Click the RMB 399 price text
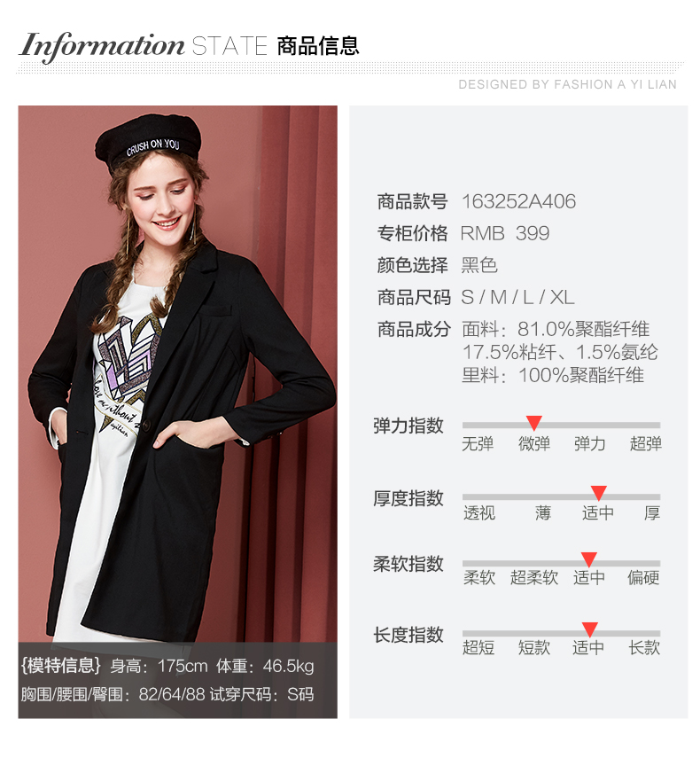Viewport: 700px width, 758px height. click(505, 233)
